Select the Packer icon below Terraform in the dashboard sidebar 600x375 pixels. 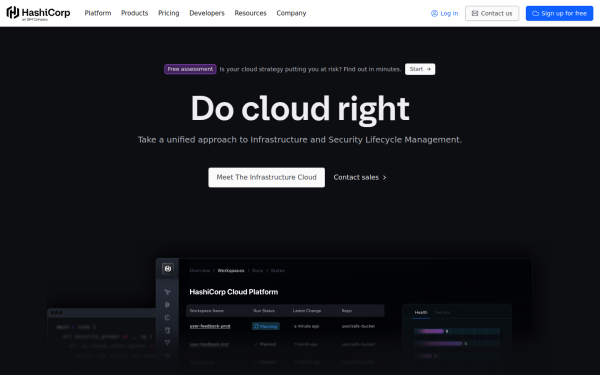[x=167, y=305]
